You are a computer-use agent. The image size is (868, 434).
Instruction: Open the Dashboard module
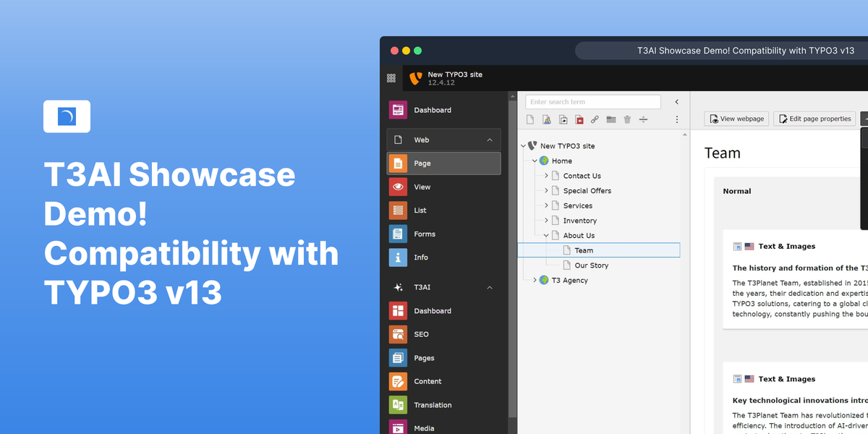pos(433,109)
